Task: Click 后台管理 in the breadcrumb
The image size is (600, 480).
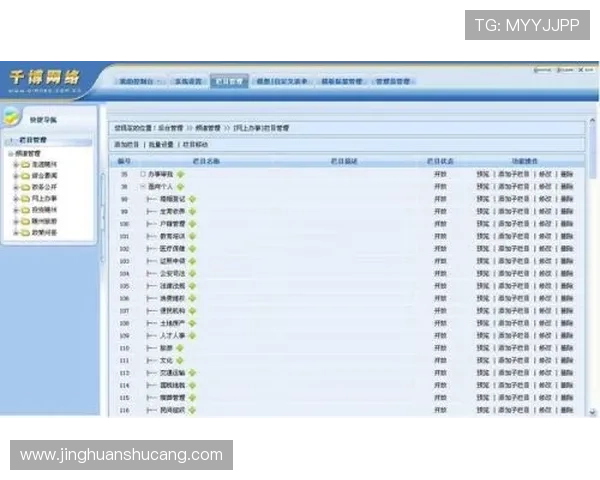Action: (x=171, y=128)
